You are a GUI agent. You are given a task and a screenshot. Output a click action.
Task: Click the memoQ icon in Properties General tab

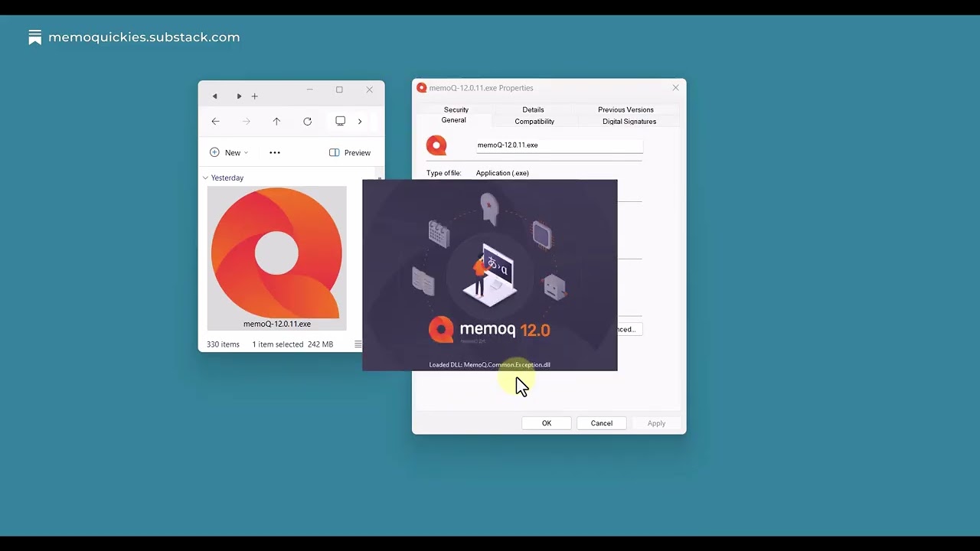(x=436, y=145)
